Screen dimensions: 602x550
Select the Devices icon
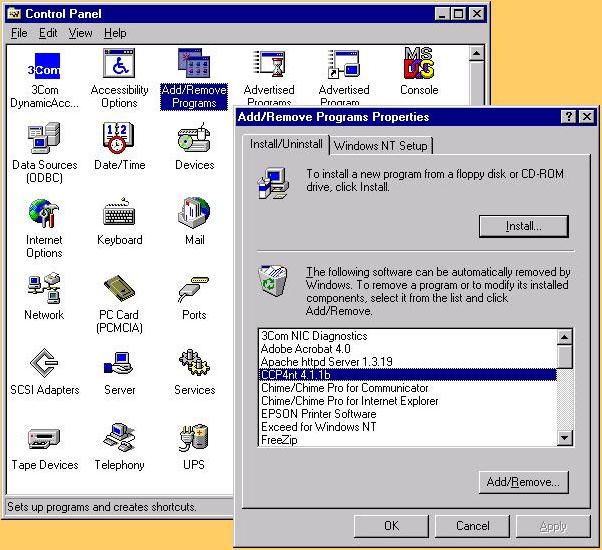click(x=194, y=138)
